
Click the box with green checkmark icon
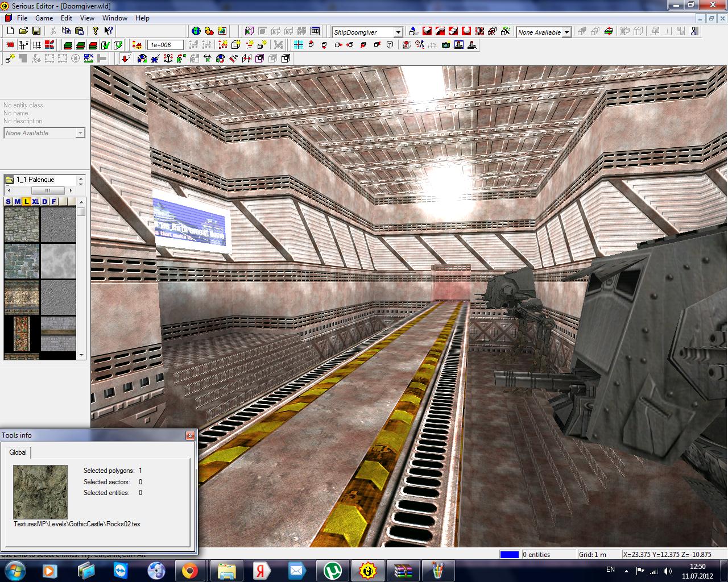coord(105,44)
